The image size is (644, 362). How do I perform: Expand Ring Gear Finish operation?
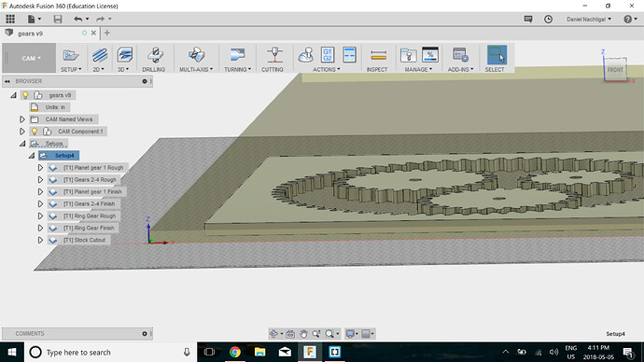(x=40, y=228)
